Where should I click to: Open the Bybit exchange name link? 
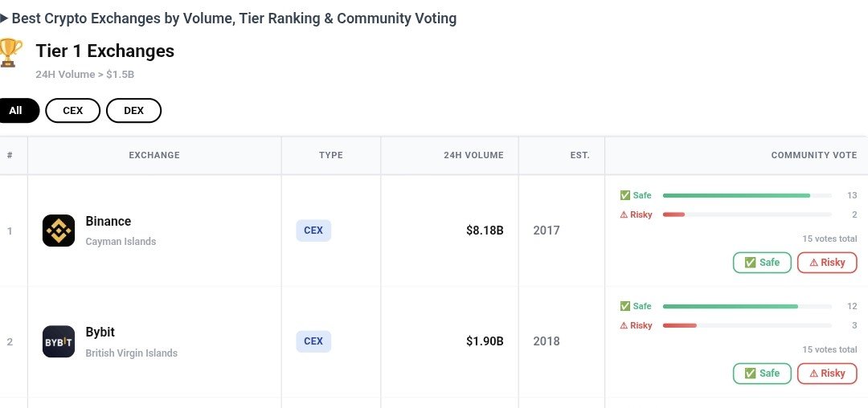pos(100,333)
